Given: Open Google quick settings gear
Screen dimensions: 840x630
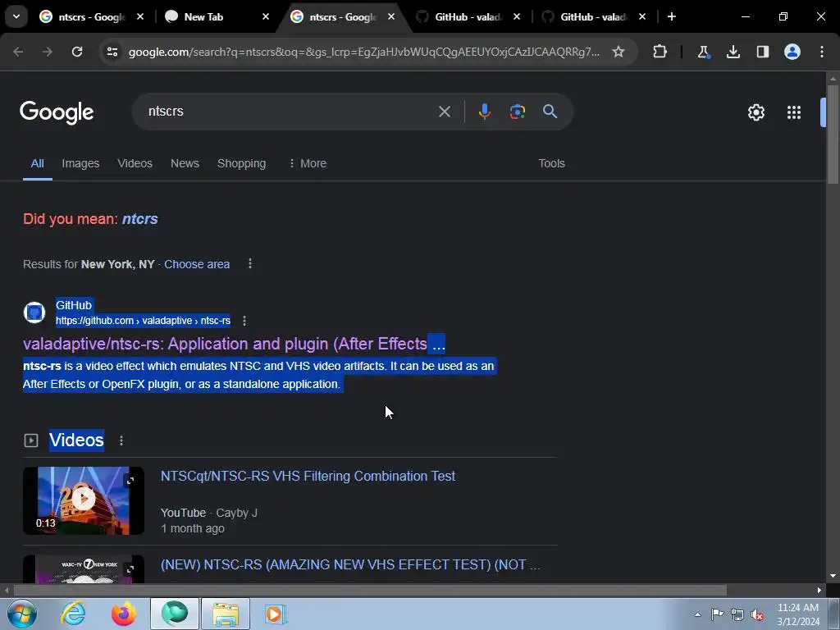Looking at the screenshot, I should (756, 112).
